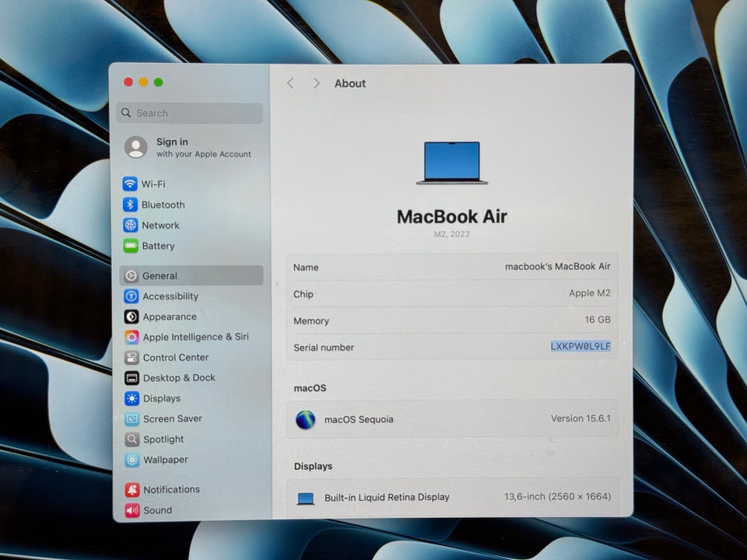Screen dimensions: 747x560
Task: Focus the Search field in sidebar
Action: (x=190, y=113)
